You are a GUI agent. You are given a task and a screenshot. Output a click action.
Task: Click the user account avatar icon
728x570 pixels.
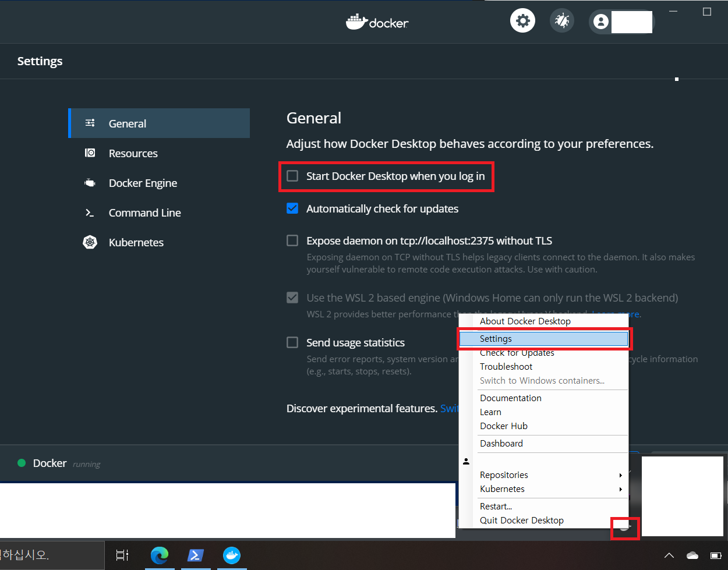(x=600, y=22)
